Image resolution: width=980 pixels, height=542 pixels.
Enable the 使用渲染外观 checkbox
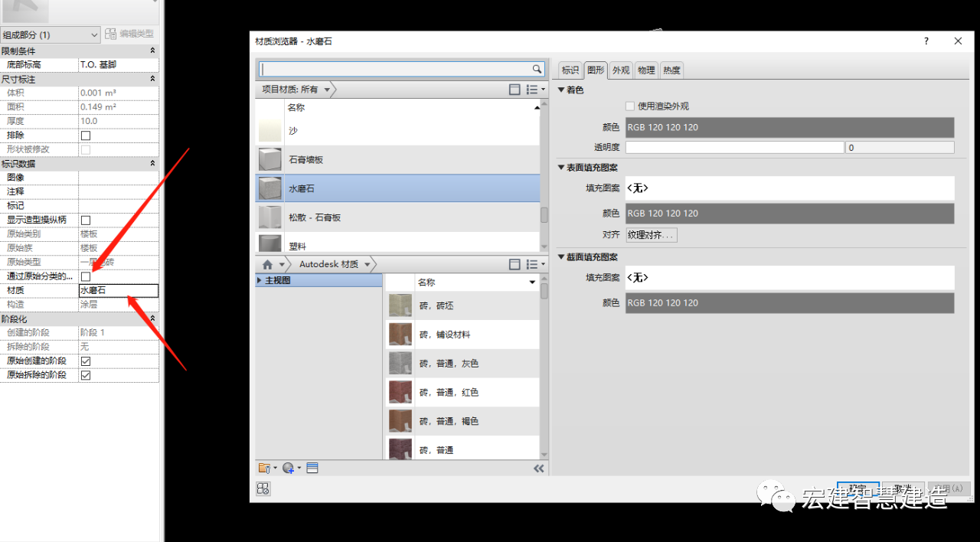coord(630,106)
